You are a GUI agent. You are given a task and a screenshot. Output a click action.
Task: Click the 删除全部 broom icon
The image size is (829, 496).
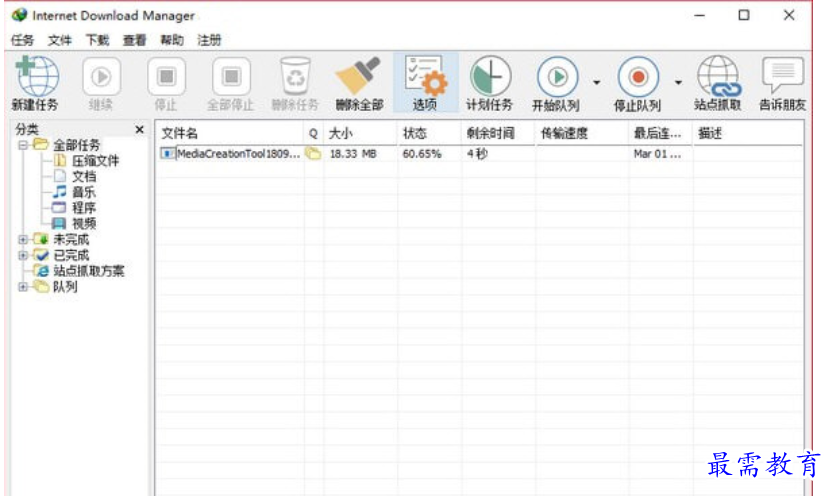tap(358, 76)
